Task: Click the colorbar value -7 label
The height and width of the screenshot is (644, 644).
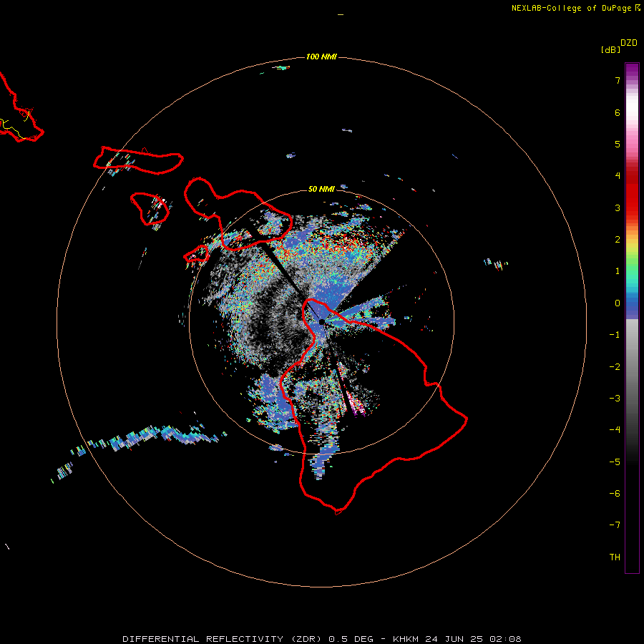Action: [615, 525]
